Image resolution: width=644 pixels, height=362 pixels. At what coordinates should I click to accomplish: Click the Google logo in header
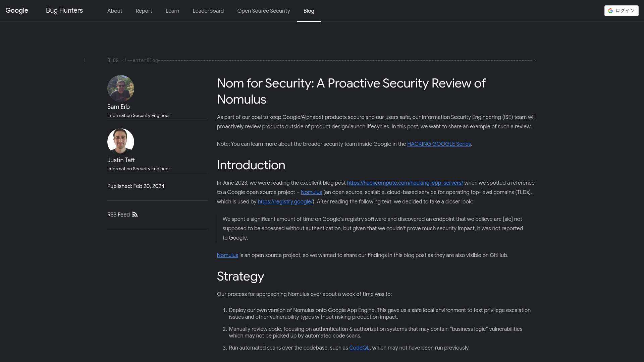pyautogui.click(x=17, y=10)
